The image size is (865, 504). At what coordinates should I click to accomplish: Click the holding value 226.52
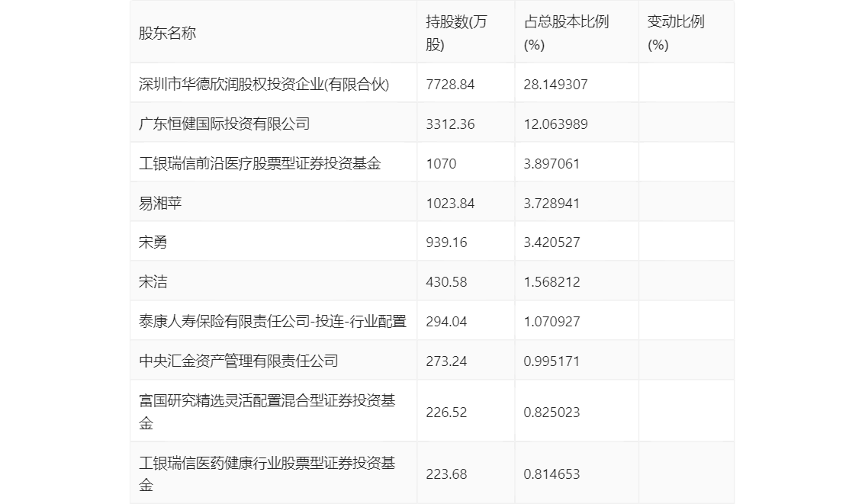coord(446,412)
